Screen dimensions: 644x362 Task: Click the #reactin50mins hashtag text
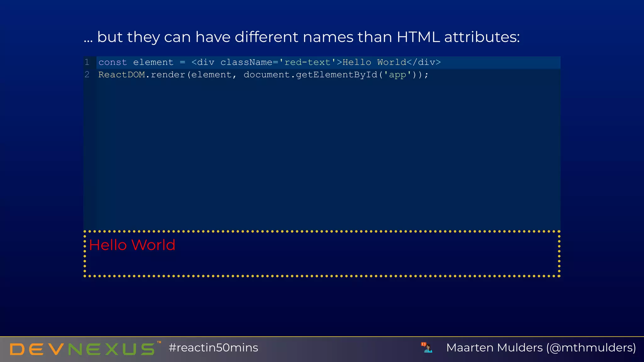pos(213,348)
